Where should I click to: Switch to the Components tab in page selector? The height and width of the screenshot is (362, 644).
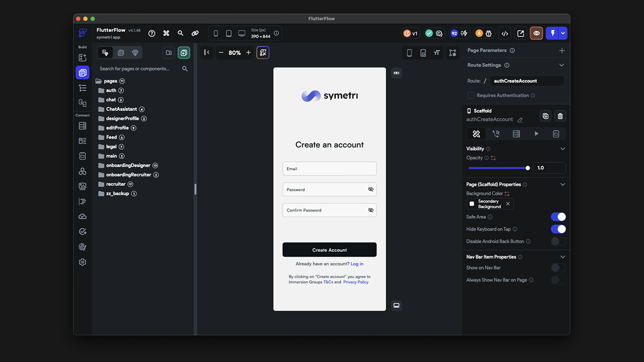pos(121,52)
